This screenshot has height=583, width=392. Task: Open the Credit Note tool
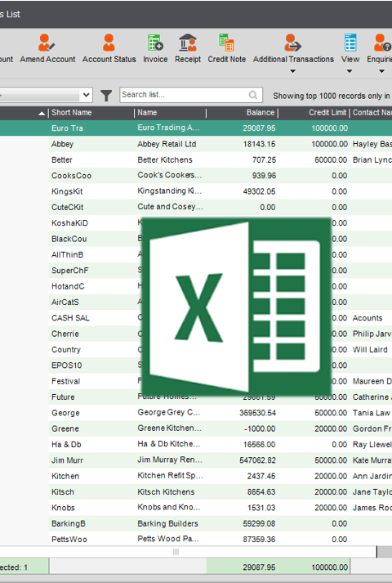[x=226, y=48]
